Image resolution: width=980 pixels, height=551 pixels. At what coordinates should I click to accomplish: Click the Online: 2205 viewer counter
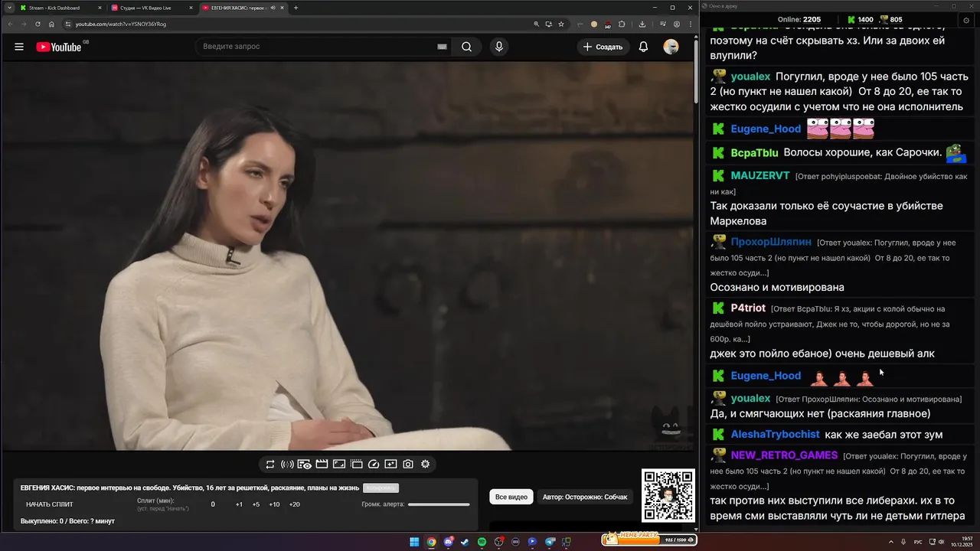pos(799,19)
